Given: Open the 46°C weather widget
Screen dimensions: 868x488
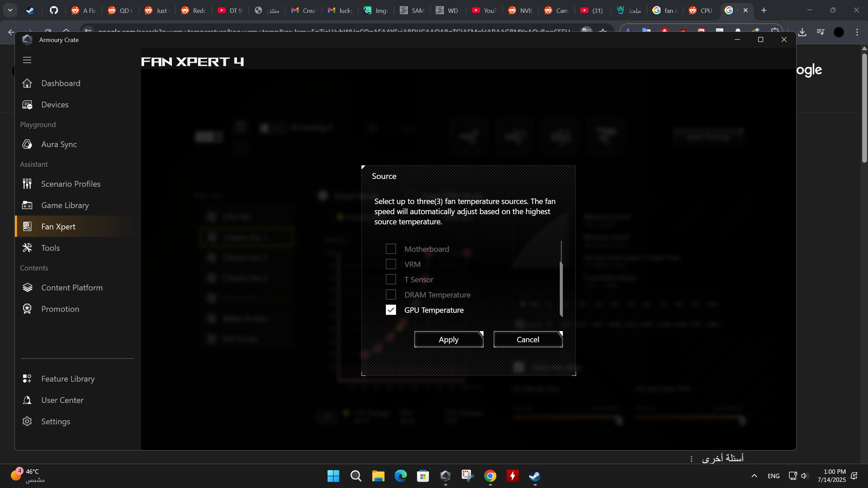Looking at the screenshot, I should [28, 476].
